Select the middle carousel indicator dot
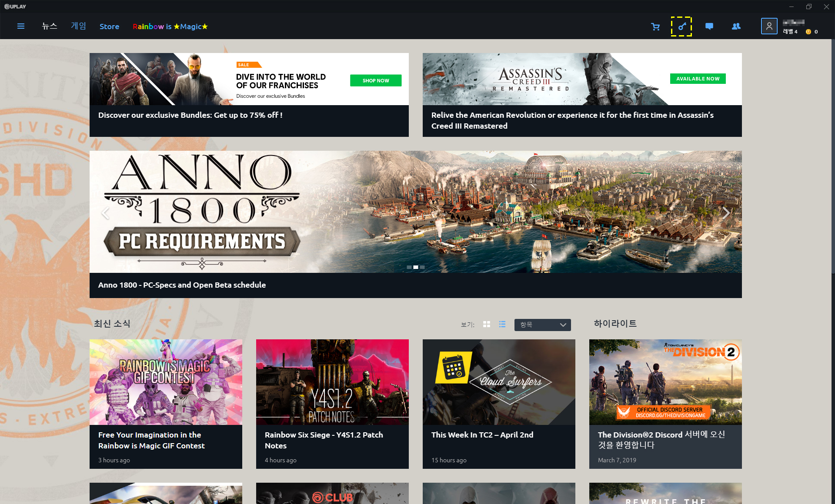Viewport: 835px width, 504px height. 416,267
